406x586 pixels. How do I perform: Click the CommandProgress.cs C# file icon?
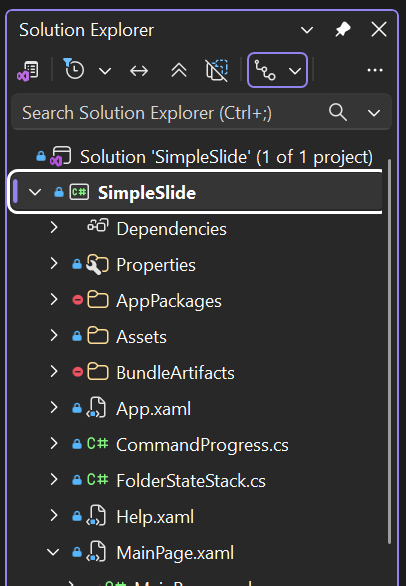pos(98,444)
